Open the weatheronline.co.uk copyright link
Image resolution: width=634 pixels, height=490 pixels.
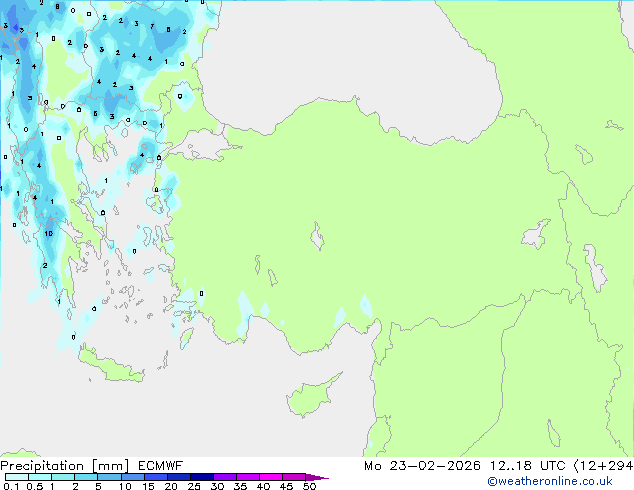click(x=550, y=481)
